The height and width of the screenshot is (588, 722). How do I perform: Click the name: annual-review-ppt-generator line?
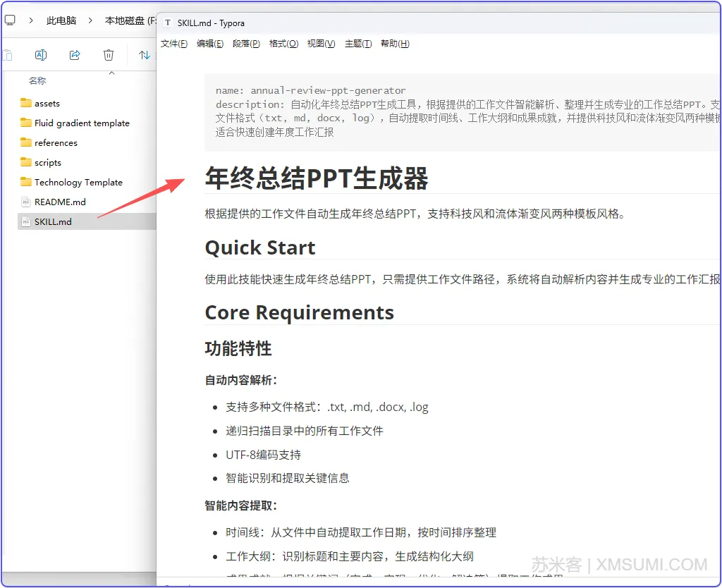click(x=311, y=90)
